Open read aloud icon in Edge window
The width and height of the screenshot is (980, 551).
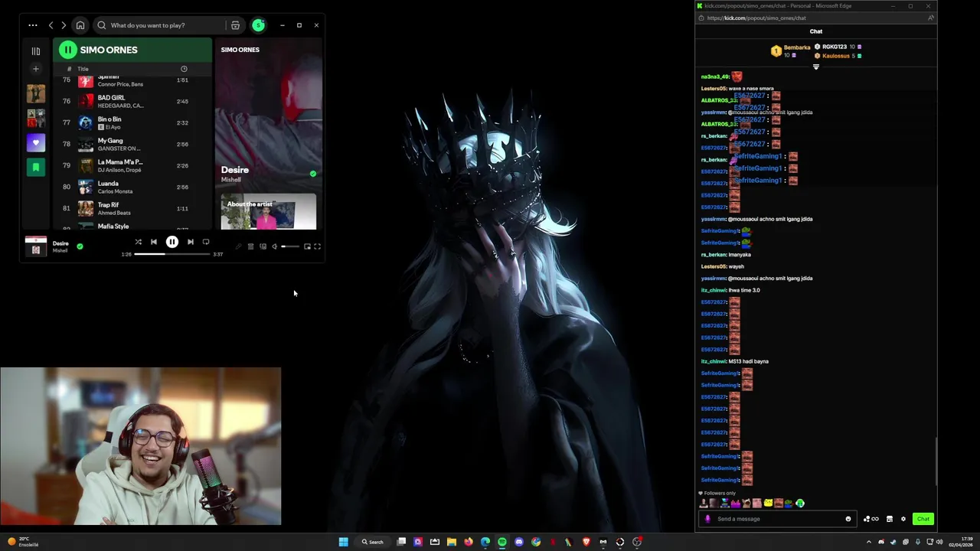tap(929, 18)
